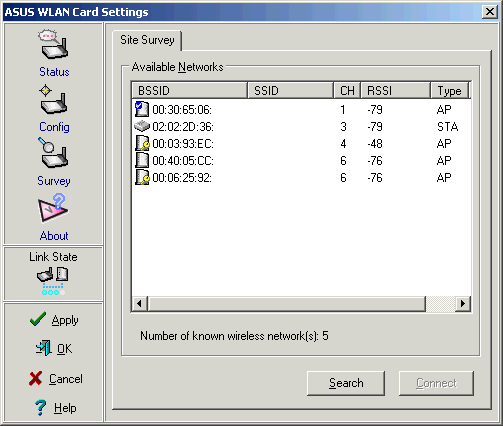Click the Apply button with checkmark

point(54,320)
